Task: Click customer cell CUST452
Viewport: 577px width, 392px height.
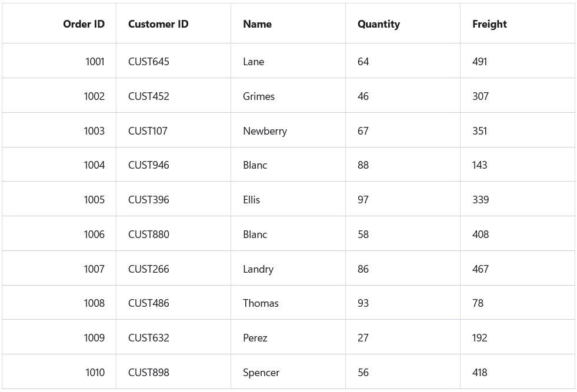Action: pyautogui.click(x=149, y=96)
